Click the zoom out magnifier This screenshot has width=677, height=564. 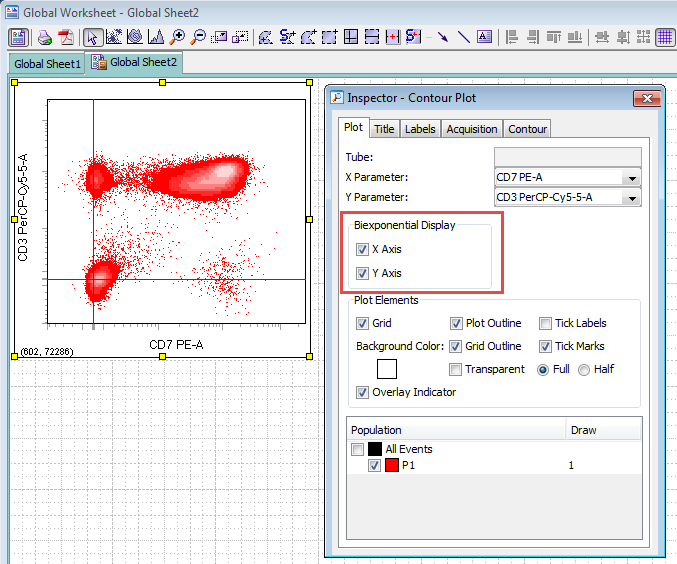pos(198,38)
